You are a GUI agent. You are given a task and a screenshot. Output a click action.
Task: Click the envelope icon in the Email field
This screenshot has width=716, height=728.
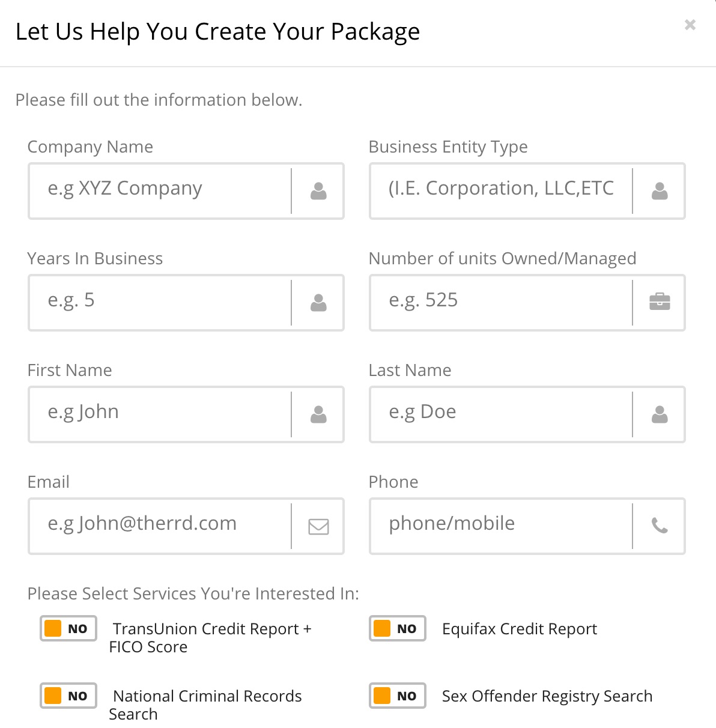coord(318,526)
